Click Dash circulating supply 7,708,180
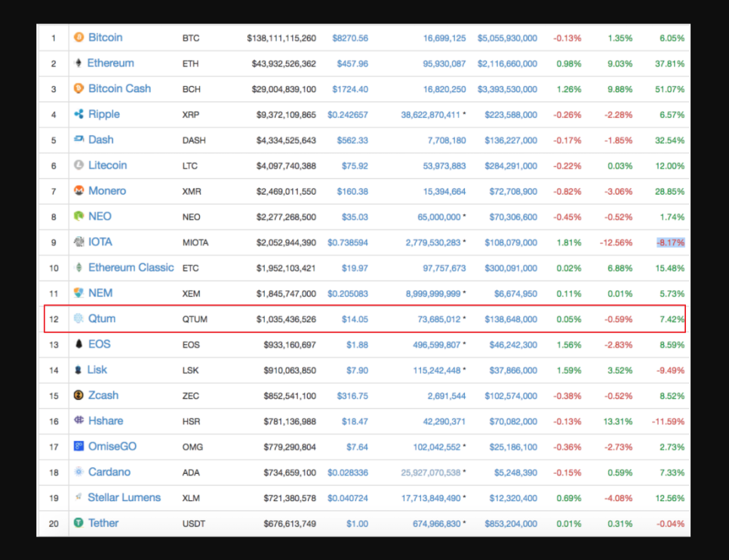729x560 pixels. (x=447, y=140)
